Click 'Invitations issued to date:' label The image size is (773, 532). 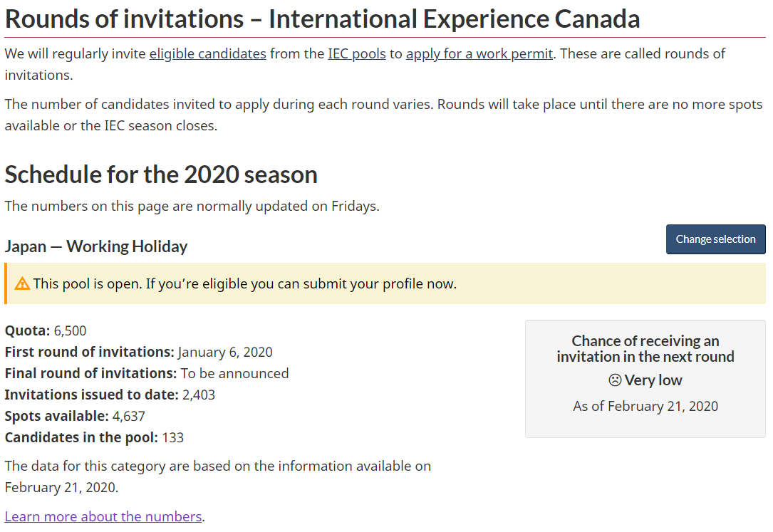pyautogui.click(x=91, y=395)
